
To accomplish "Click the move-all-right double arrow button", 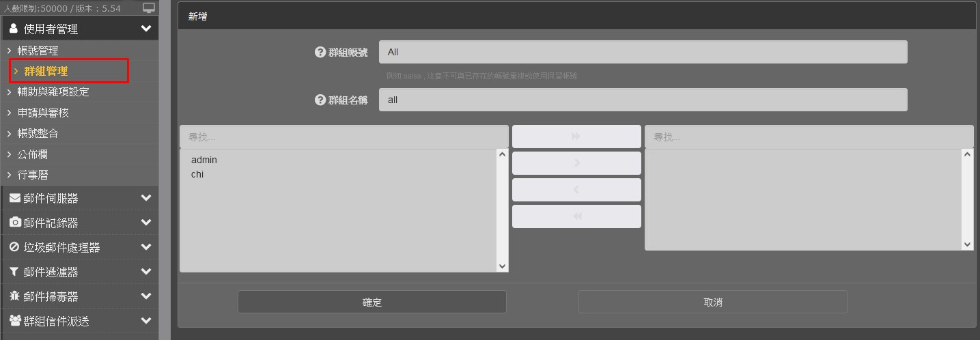I will [576, 137].
